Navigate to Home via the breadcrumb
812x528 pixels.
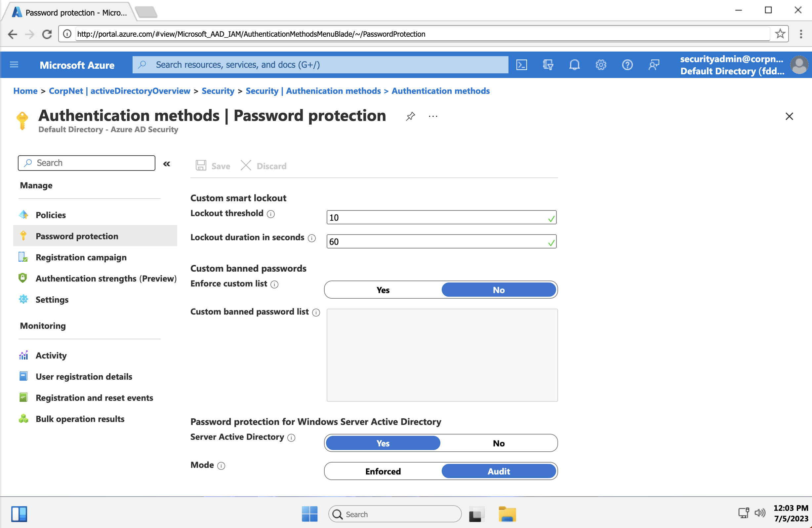(x=25, y=91)
